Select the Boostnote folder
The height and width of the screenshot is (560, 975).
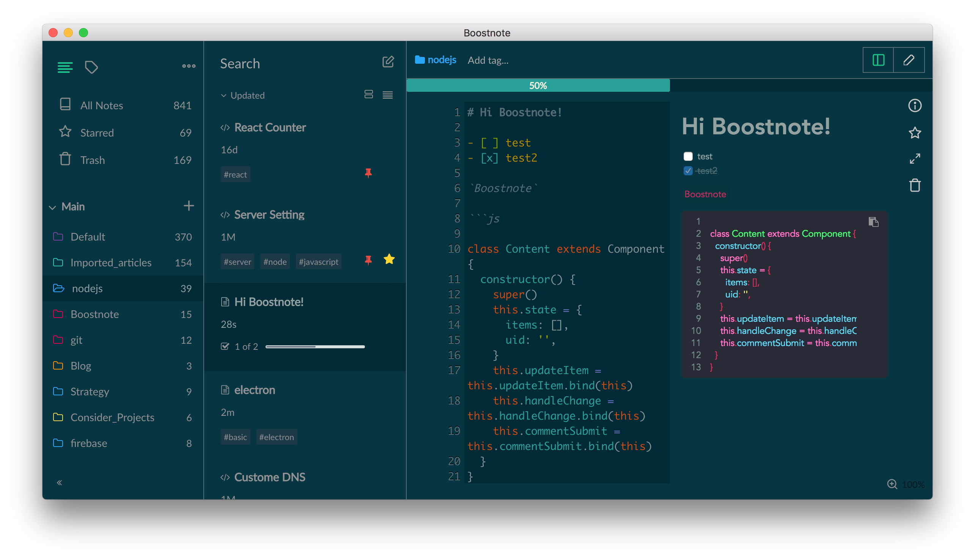click(x=123, y=314)
